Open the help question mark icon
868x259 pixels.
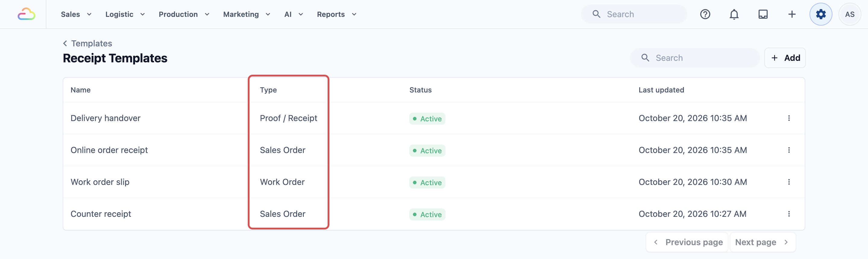pyautogui.click(x=705, y=14)
